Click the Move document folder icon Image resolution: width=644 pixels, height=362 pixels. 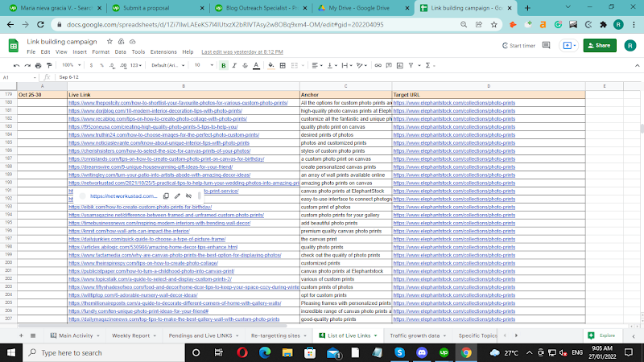(122, 42)
